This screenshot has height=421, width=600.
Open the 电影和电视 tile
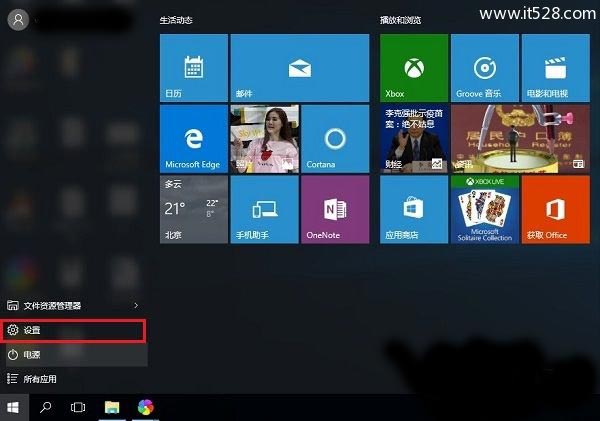click(556, 68)
